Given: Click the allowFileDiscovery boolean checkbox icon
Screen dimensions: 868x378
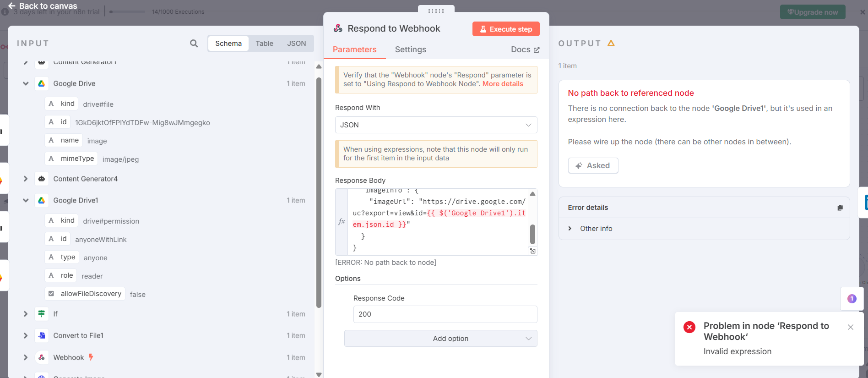Looking at the screenshot, I should coord(51,294).
